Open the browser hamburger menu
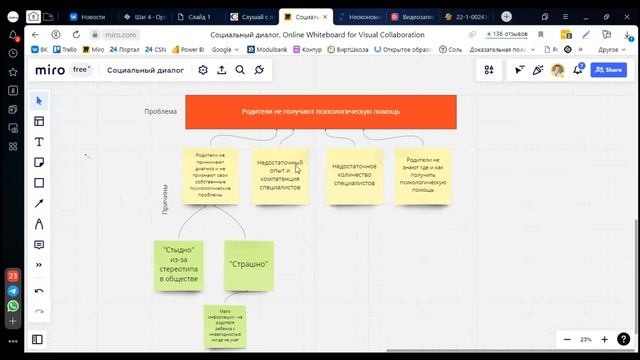The image size is (640, 360). point(565,16)
